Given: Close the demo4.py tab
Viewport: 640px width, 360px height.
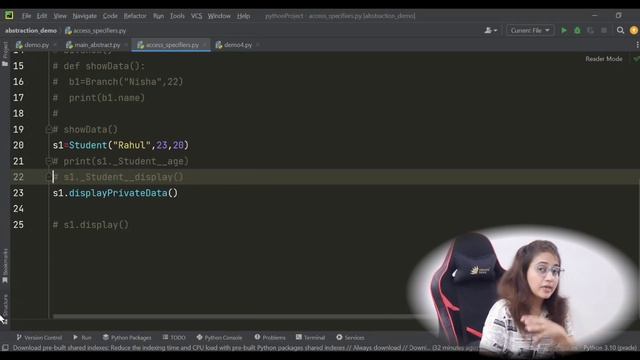Looking at the screenshot, I should pyautogui.click(x=258, y=45).
